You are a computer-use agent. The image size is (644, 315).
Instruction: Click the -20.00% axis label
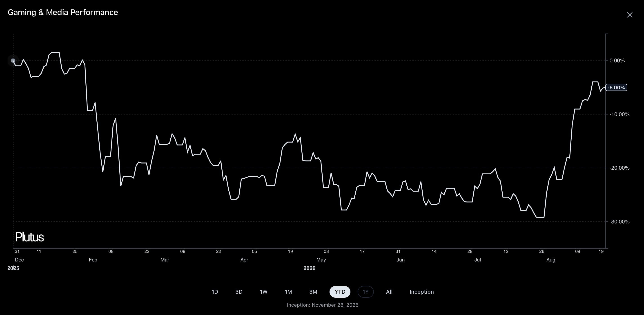click(x=619, y=168)
